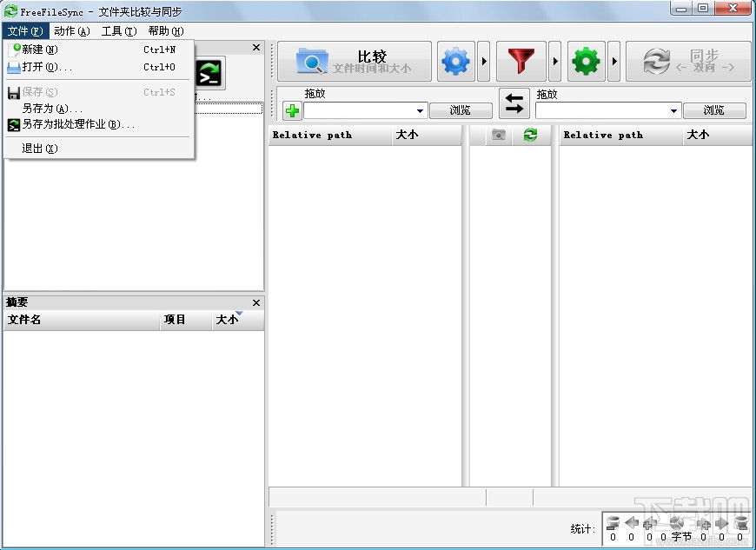Expand the arrow next to the sync gear

613,61
